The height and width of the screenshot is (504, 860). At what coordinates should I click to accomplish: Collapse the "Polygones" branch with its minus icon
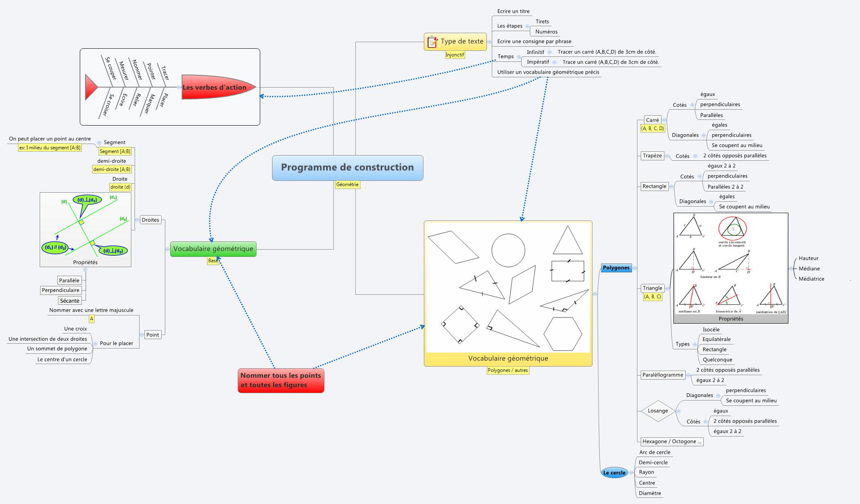[x=635, y=268]
